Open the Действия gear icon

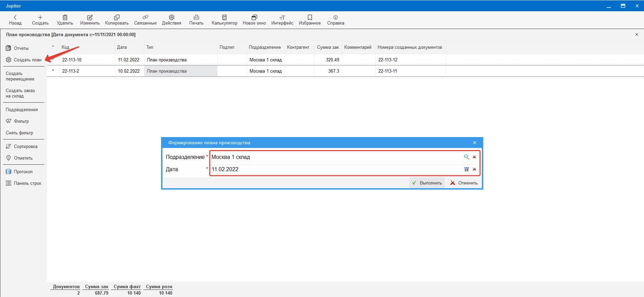[172, 17]
